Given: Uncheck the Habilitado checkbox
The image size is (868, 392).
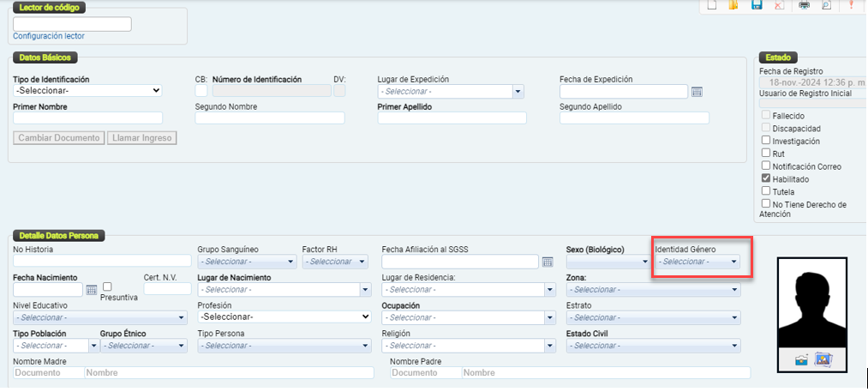Looking at the screenshot, I should coord(766,178).
